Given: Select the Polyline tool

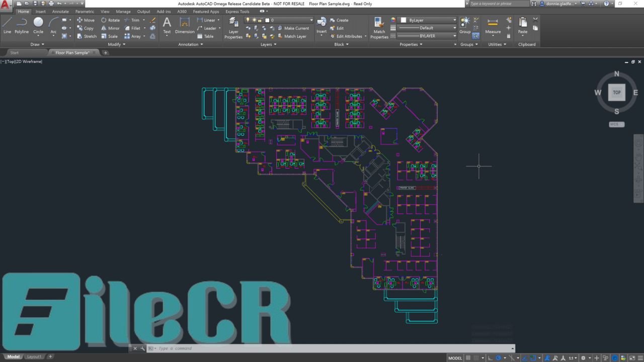Looking at the screenshot, I should [22, 25].
